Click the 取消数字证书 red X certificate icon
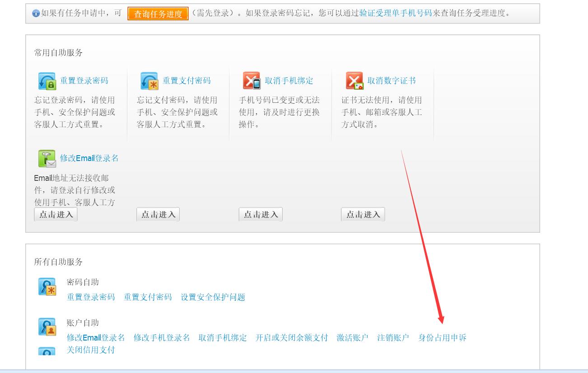The height and width of the screenshot is (373, 588). click(x=355, y=81)
